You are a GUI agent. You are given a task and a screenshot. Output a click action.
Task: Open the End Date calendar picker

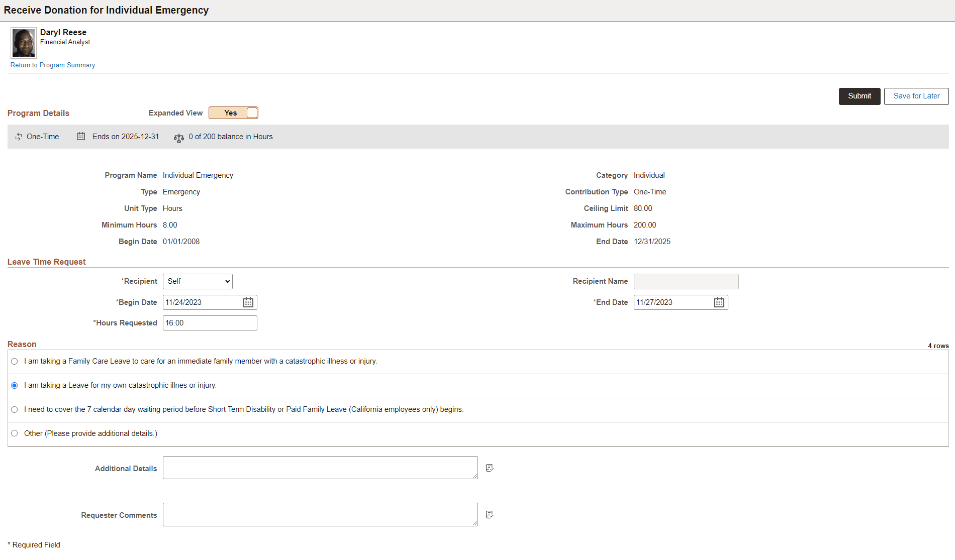(x=719, y=302)
